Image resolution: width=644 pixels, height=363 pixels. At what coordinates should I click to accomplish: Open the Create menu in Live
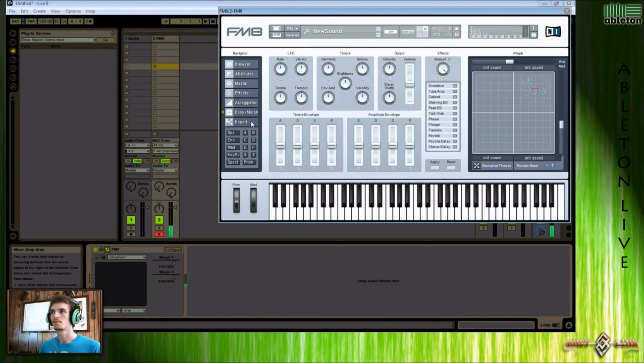39,11
